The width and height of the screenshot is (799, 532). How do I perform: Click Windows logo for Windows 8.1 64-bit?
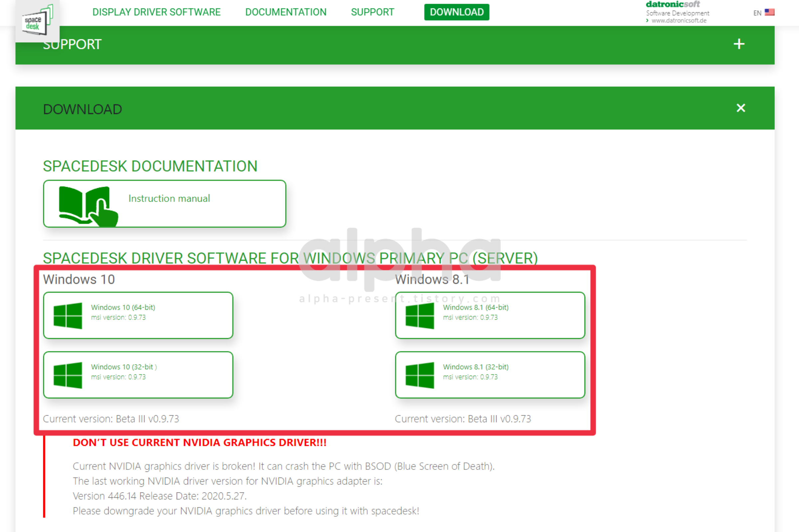[420, 316]
